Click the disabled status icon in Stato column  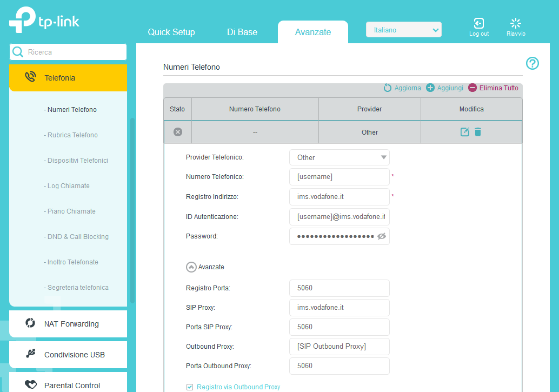pos(178,132)
